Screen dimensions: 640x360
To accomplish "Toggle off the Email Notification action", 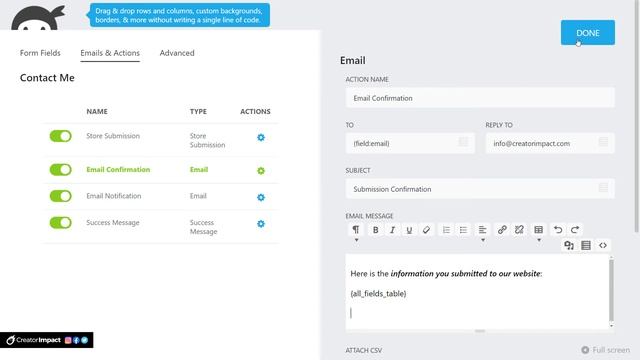I will [60, 196].
